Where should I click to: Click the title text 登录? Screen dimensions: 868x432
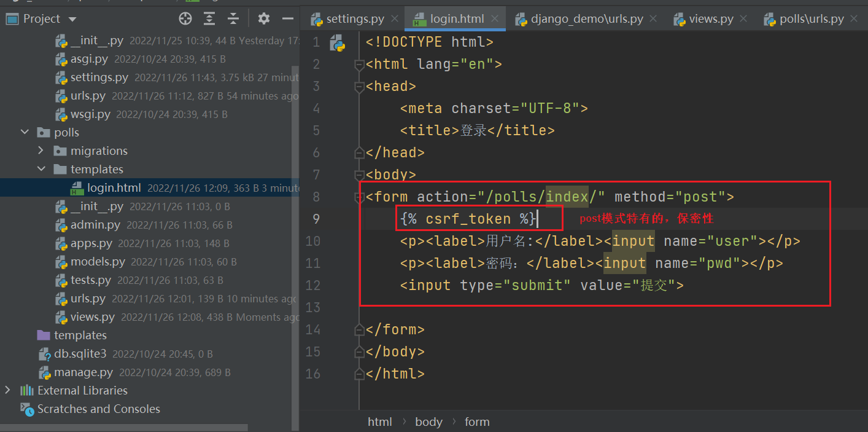click(x=473, y=131)
